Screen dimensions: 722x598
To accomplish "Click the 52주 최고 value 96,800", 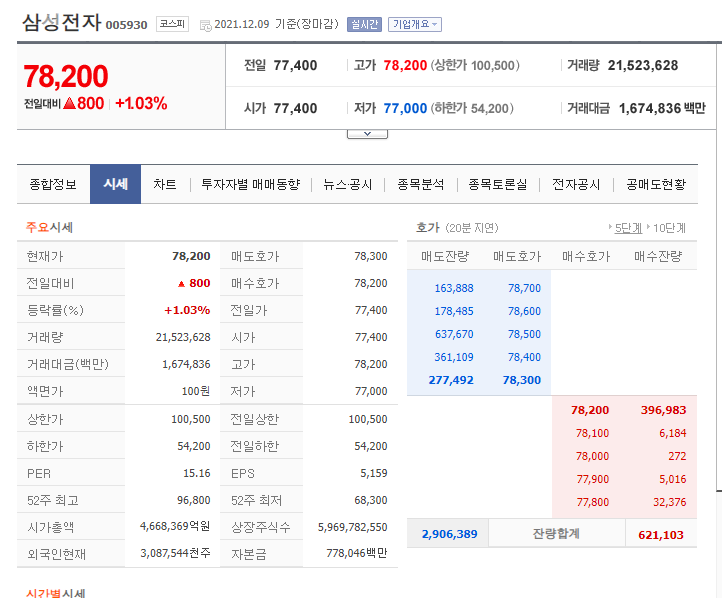I will pos(193,500).
